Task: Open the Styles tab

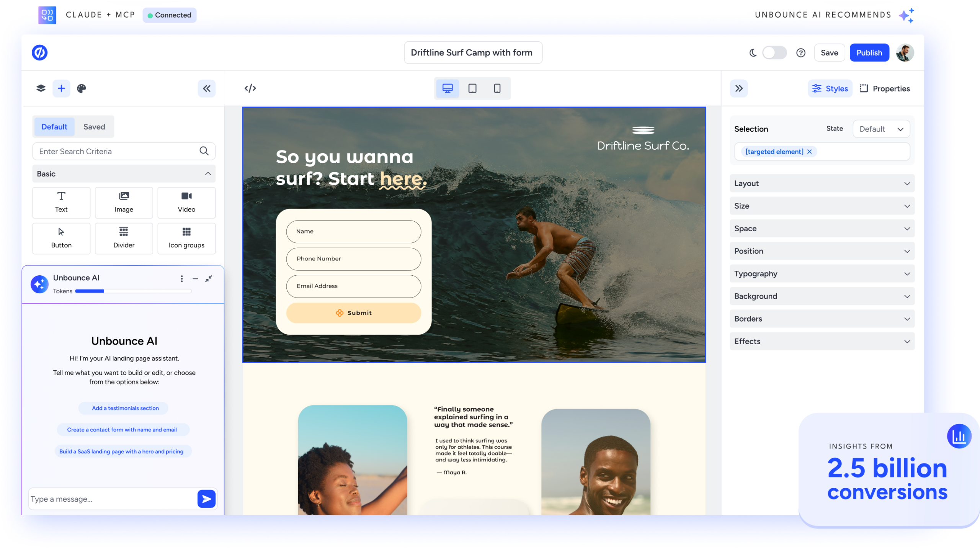Action: click(830, 88)
